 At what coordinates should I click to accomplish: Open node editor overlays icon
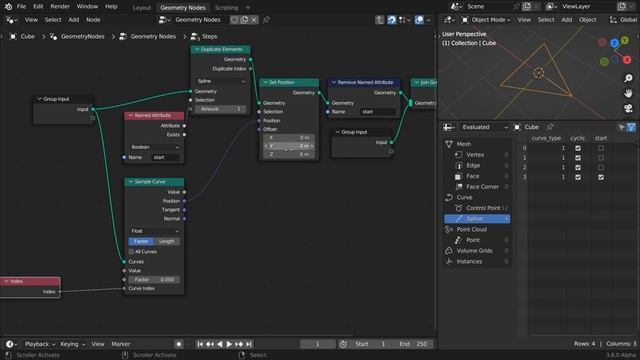[x=419, y=20]
